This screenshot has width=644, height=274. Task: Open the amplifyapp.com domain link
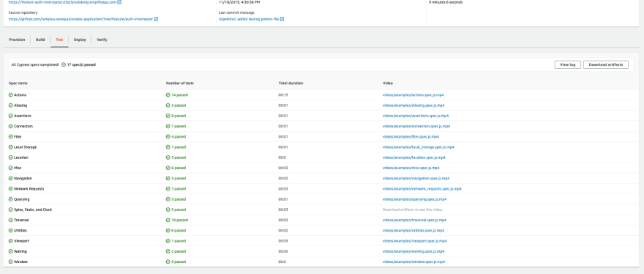(x=62, y=2)
